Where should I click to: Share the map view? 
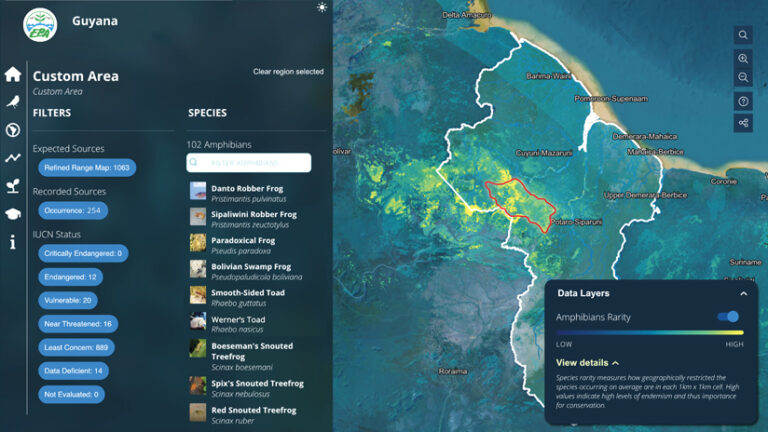coord(743,122)
